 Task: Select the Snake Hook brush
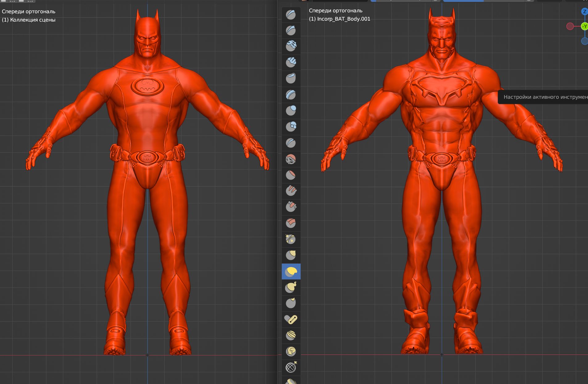click(x=291, y=287)
